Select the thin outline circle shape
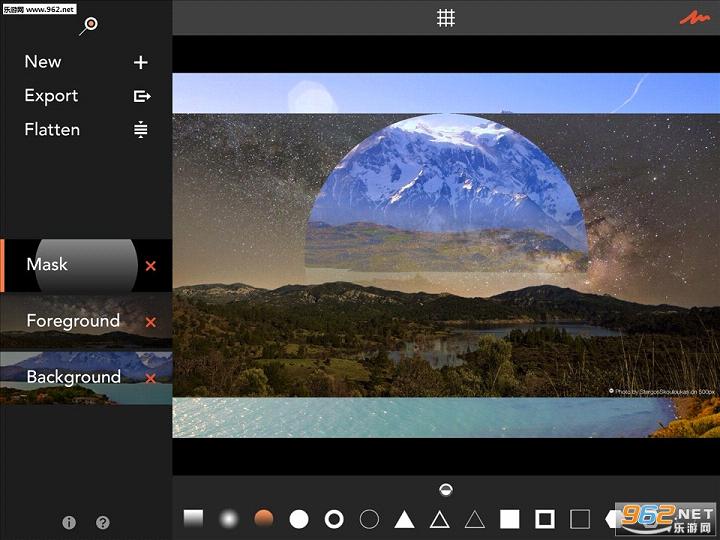The image size is (720, 540). tap(369, 519)
